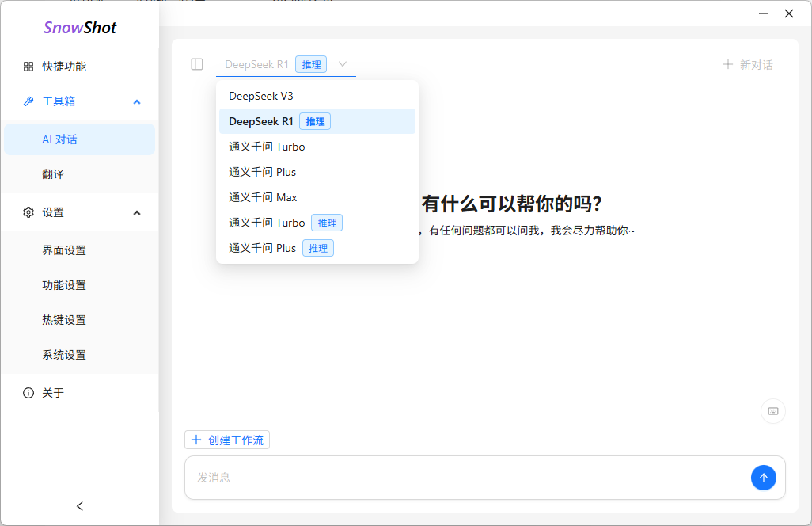Image resolution: width=812 pixels, height=526 pixels.
Task: Select 通义千问 Plus without 推理 tag
Action: coord(263,172)
